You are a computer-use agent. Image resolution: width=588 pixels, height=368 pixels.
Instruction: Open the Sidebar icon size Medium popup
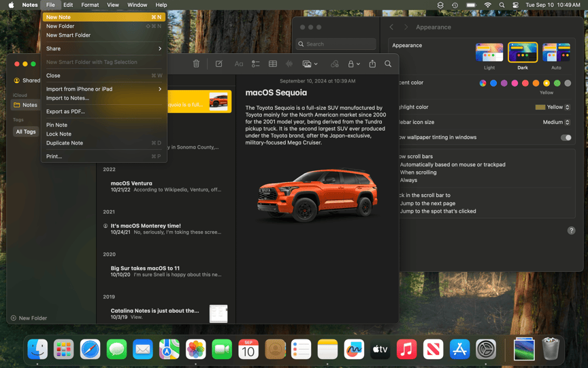point(557,122)
